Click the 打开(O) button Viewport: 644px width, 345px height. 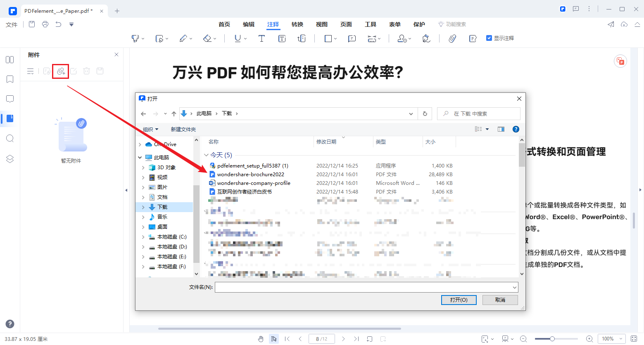pyautogui.click(x=459, y=300)
